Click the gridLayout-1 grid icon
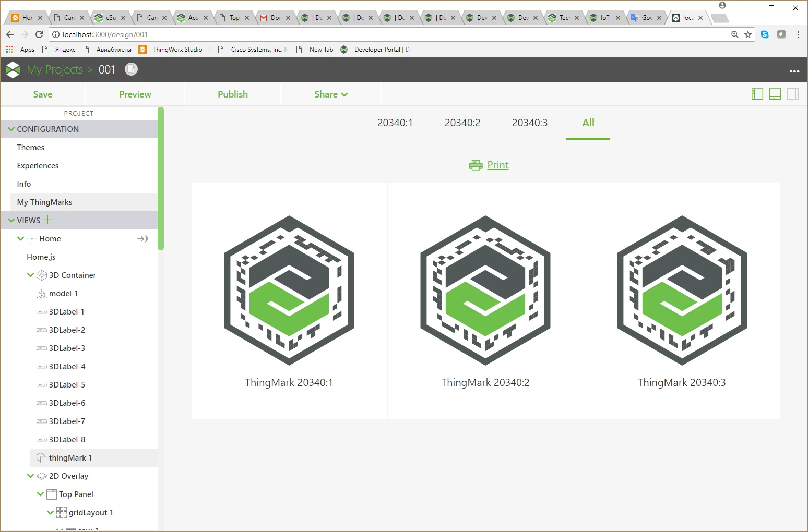The image size is (808, 532). pos(62,513)
